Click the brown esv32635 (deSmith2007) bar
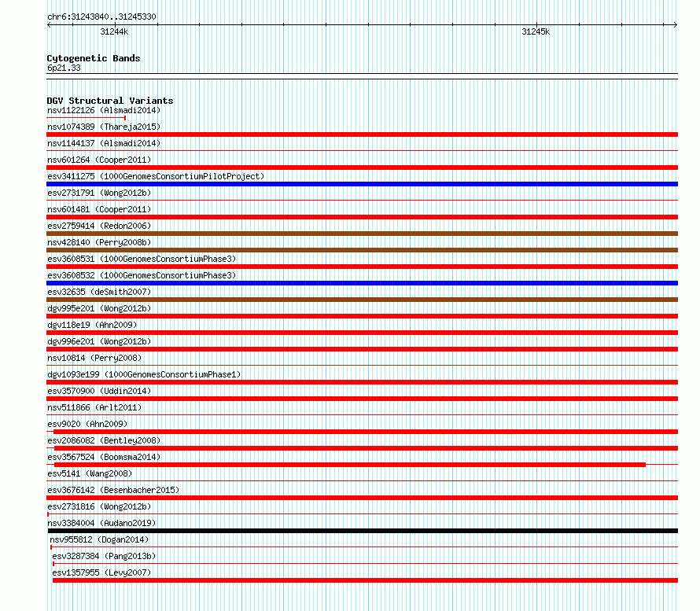Screen dimensions: 700x611 362,300
